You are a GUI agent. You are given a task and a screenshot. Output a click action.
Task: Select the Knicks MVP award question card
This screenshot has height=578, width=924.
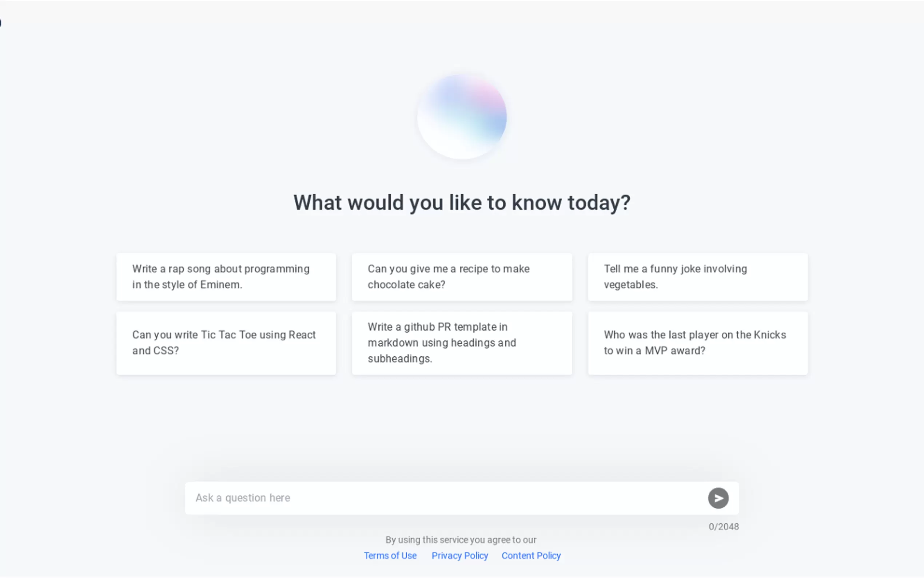697,343
